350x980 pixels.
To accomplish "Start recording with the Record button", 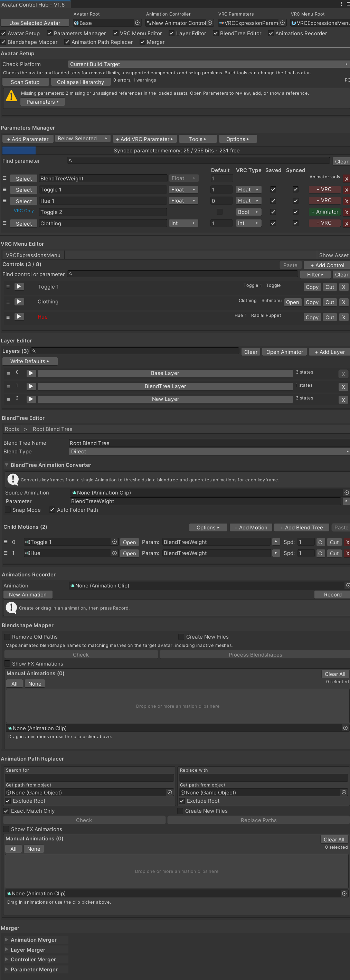I will pyautogui.click(x=332, y=595).
